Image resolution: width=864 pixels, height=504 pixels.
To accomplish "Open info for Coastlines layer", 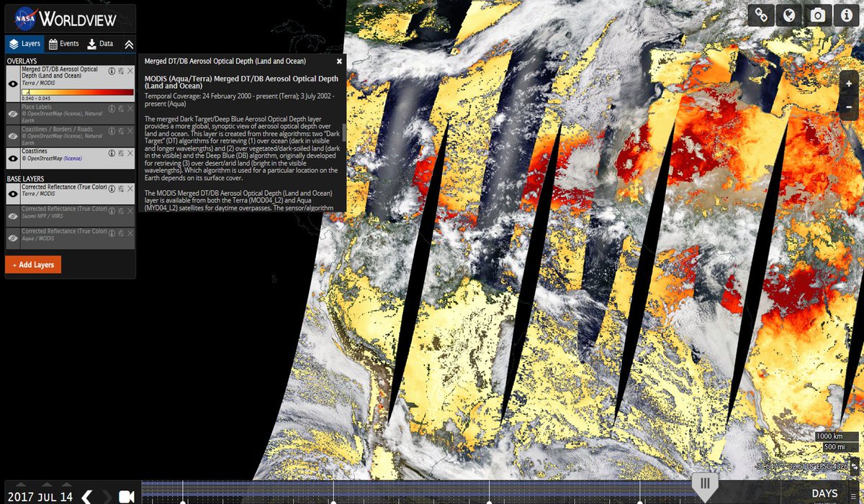I will pos(112,153).
